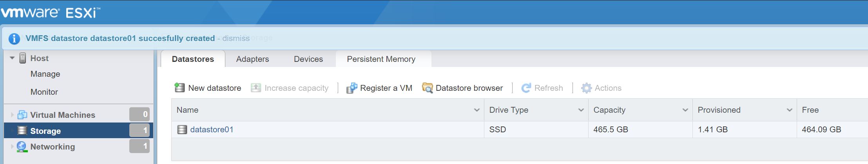This screenshot has width=868, height=164.
Task: Collapse the Host tree node
Action: (12, 58)
